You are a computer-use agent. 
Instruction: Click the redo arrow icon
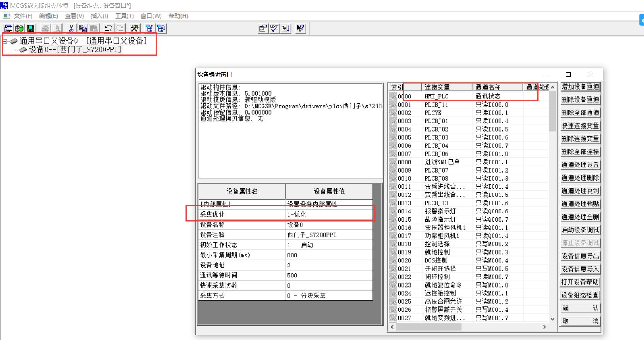(x=120, y=28)
